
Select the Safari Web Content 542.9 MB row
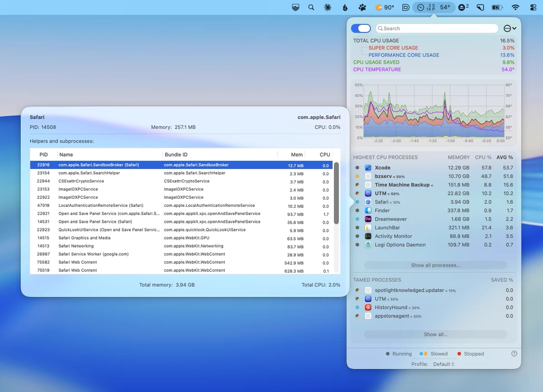(181, 263)
